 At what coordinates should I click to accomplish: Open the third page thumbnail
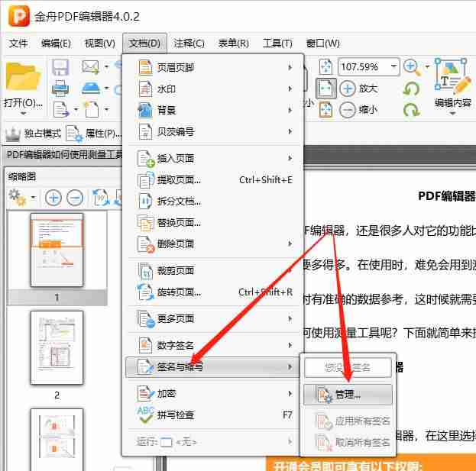click(x=57, y=440)
